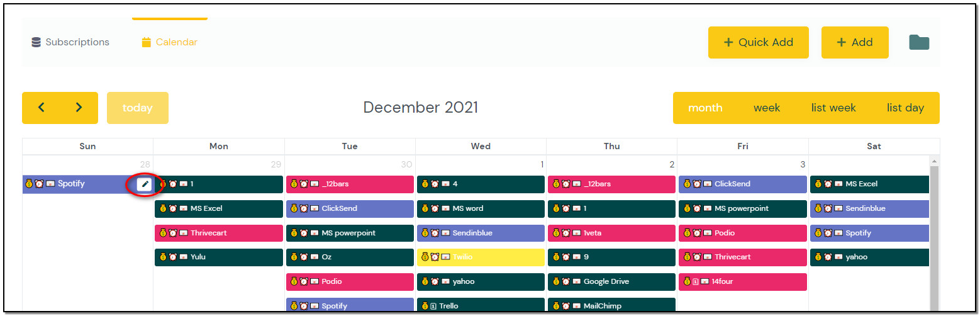The image size is (980, 316).
Task: Open the event named 4 on Wednesday
Action: pos(481,184)
